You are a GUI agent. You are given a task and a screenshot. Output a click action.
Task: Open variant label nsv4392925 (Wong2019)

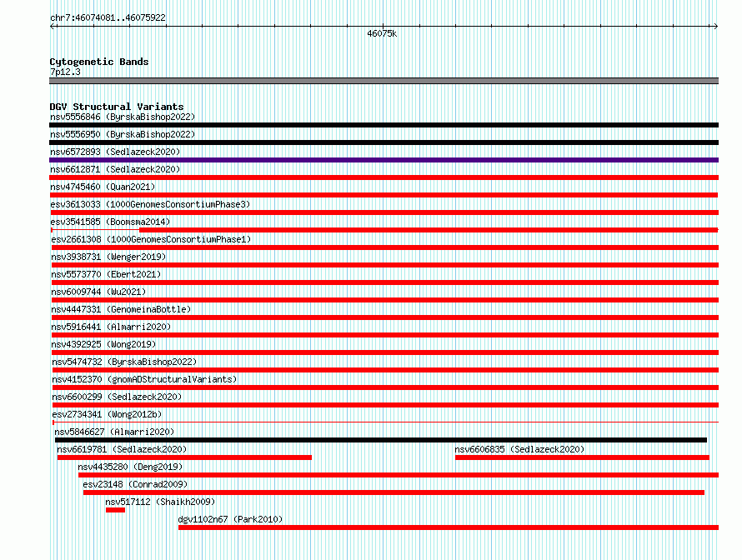pos(103,344)
